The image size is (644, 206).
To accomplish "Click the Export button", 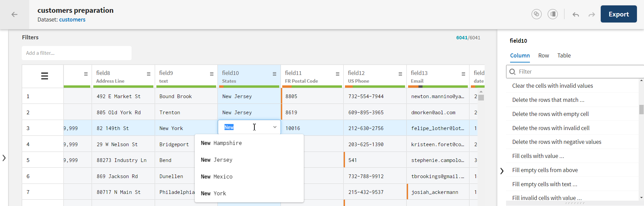I will [x=618, y=14].
